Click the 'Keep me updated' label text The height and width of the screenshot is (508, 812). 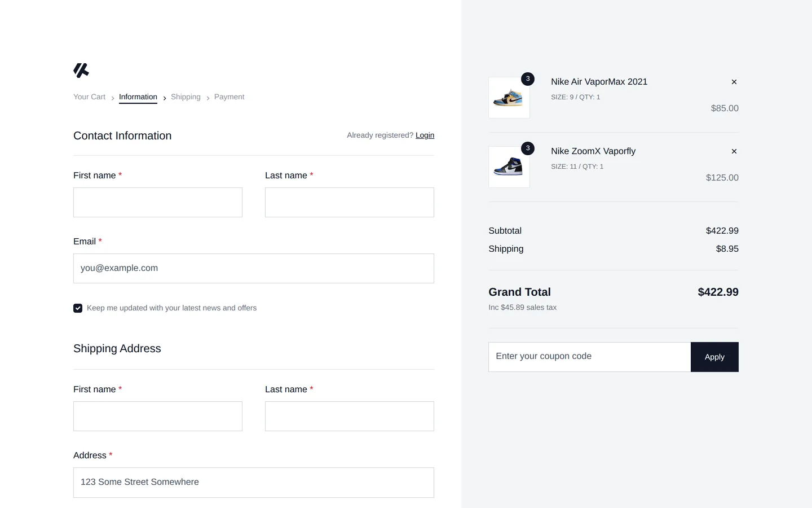[172, 308]
